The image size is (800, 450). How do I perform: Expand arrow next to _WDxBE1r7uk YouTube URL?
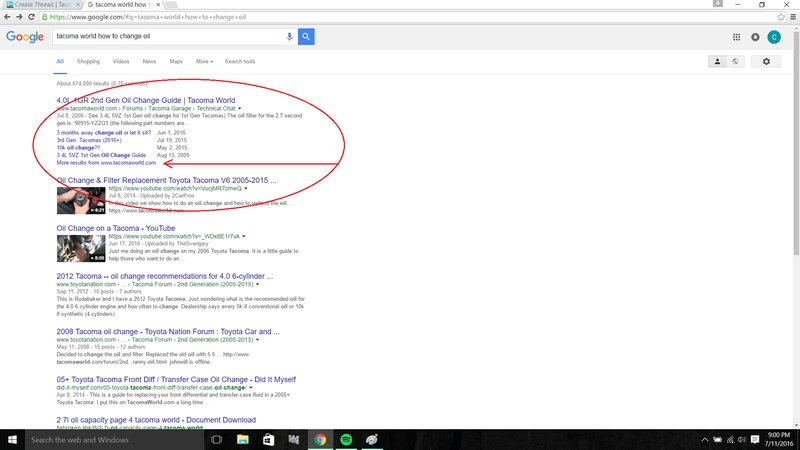[x=243, y=237]
